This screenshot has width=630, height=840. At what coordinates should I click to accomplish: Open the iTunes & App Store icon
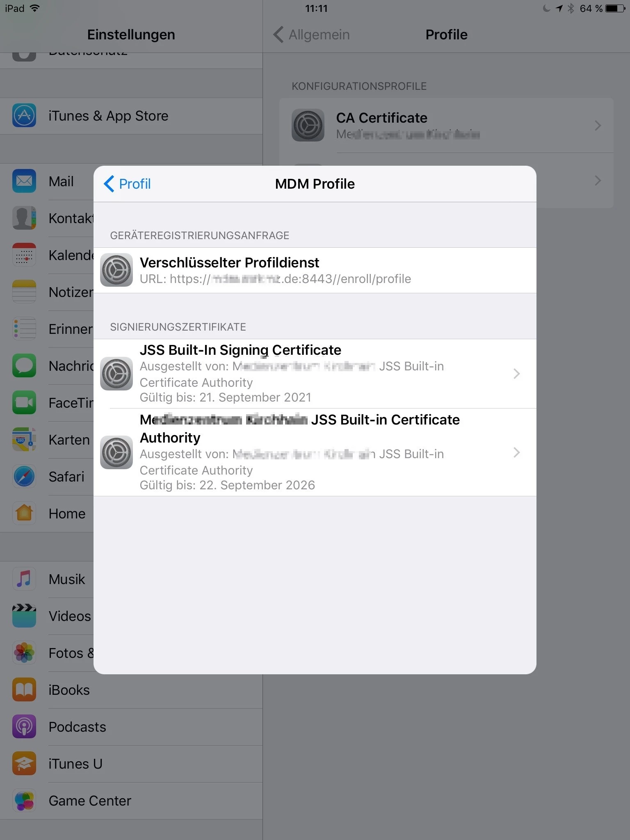tap(24, 116)
